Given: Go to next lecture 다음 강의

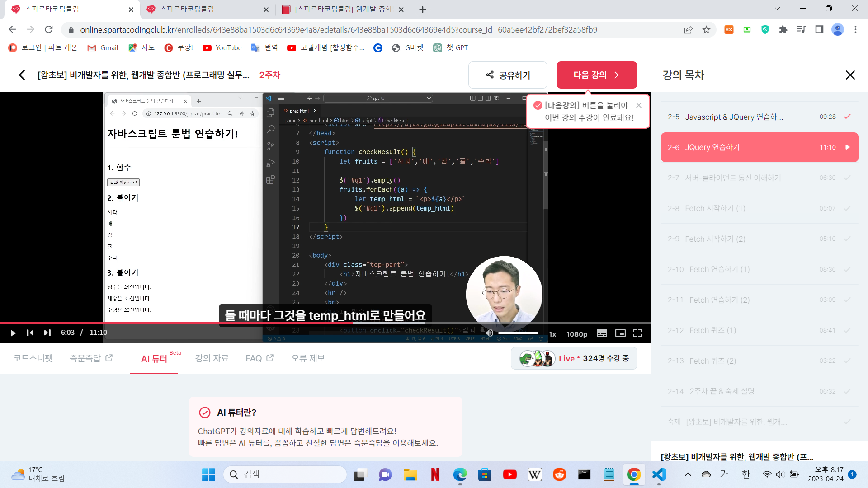Looking at the screenshot, I should [597, 75].
